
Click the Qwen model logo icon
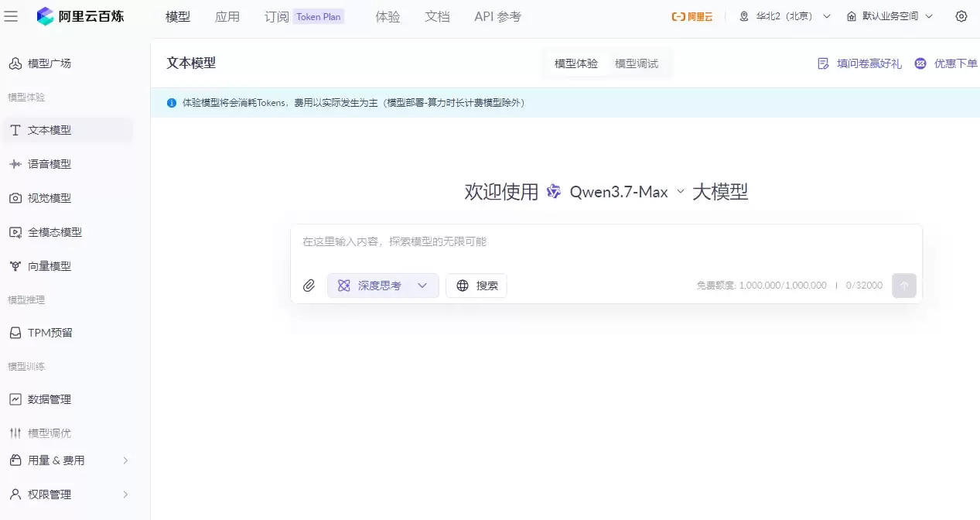[554, 192]
